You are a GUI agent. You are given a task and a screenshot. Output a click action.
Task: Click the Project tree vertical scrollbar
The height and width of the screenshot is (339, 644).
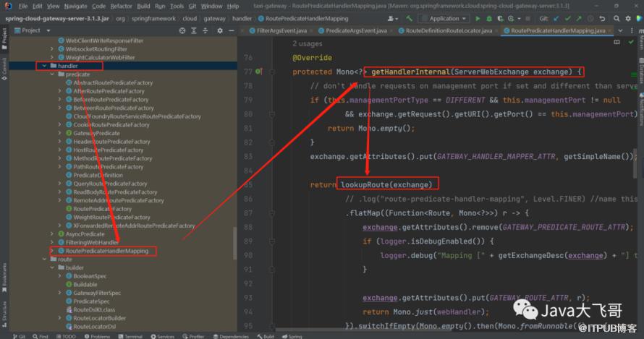(233, 242)
